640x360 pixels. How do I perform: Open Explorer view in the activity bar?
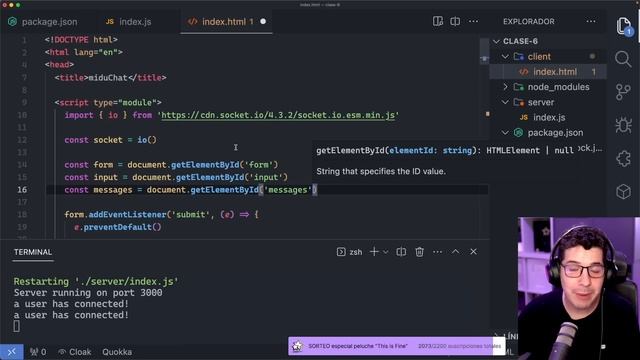click(624, 27)
